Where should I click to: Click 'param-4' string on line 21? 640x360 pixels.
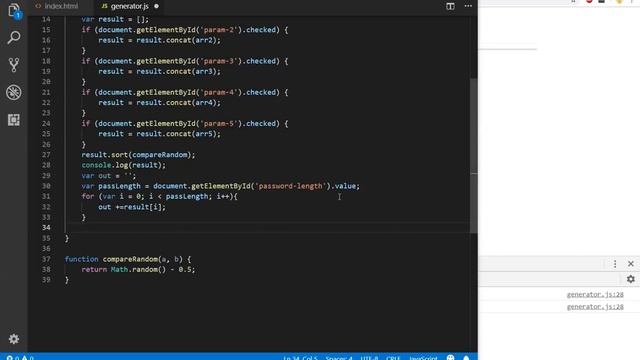point(218,92)
